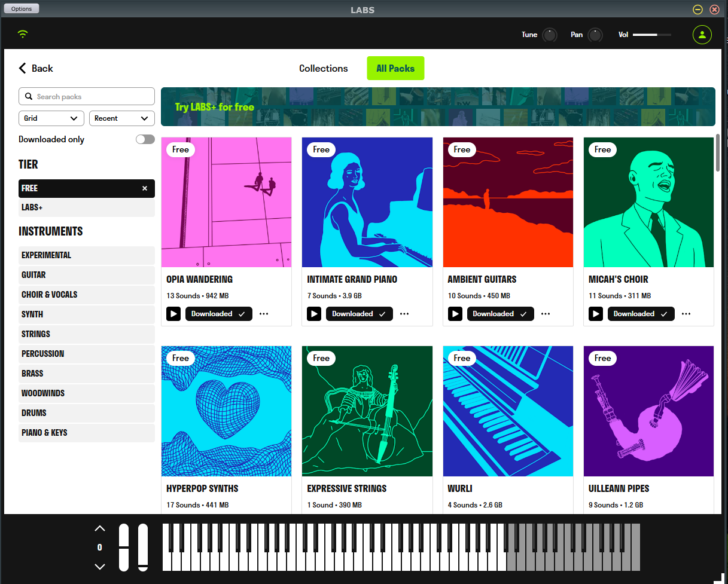Open the Options menu
The height and width of the screenshot is (584, 728).
[22, 8]
